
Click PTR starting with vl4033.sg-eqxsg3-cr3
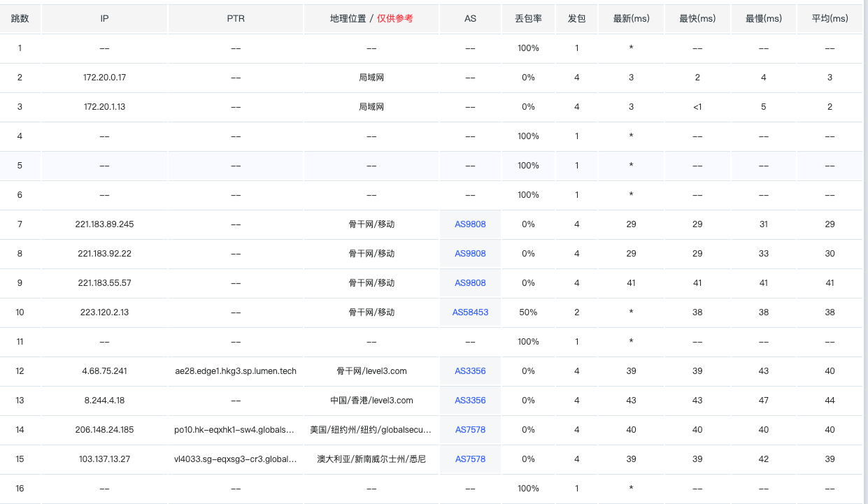pos(236,459)
